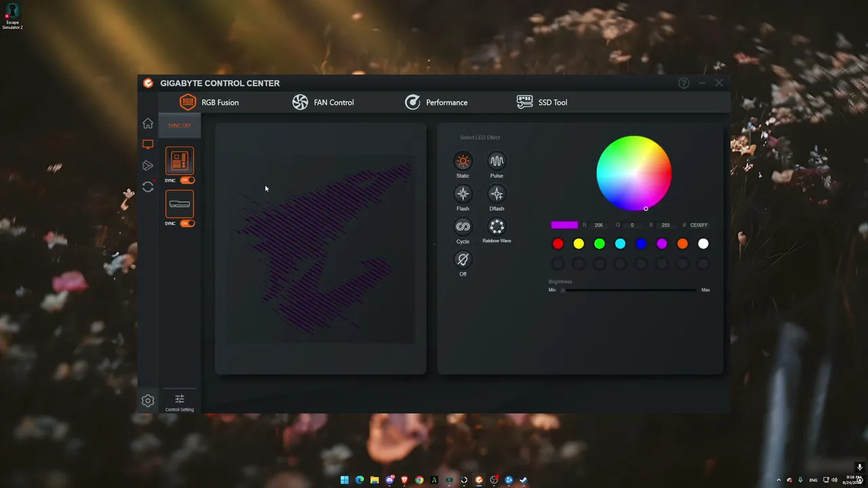This screenshot has height=488, width=868.
Task: Open the sidebar arrow-shaped launch icon
Action: (x=148, y=165)
